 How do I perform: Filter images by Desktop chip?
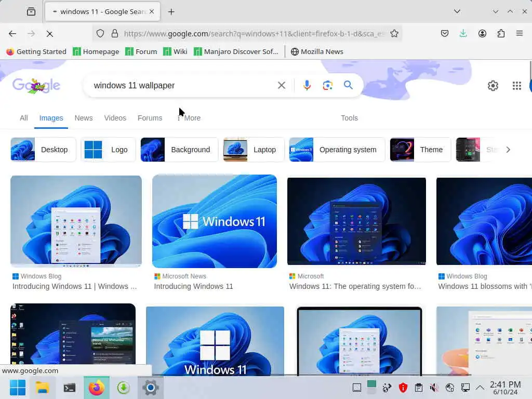(43, 150)
